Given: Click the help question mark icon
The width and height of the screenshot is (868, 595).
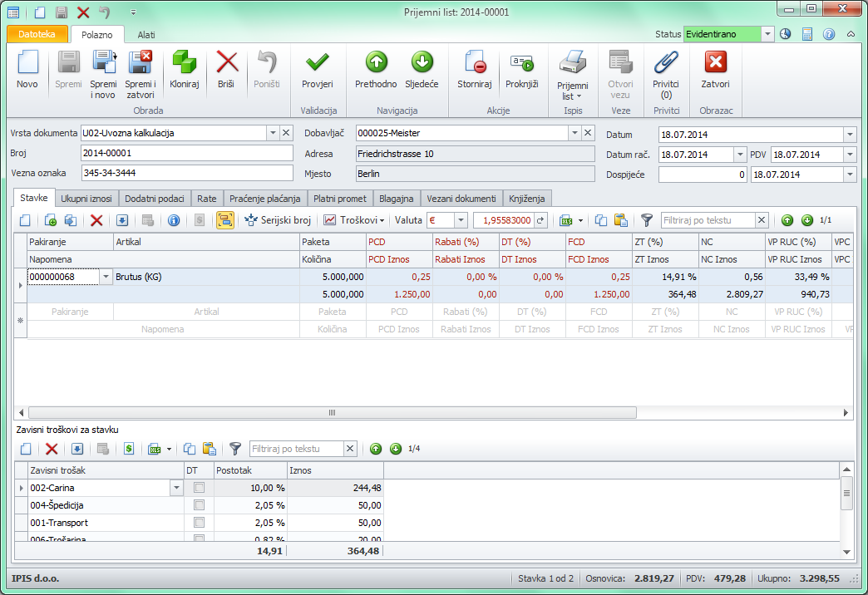Looking at the screenshot, I should 829,34.
